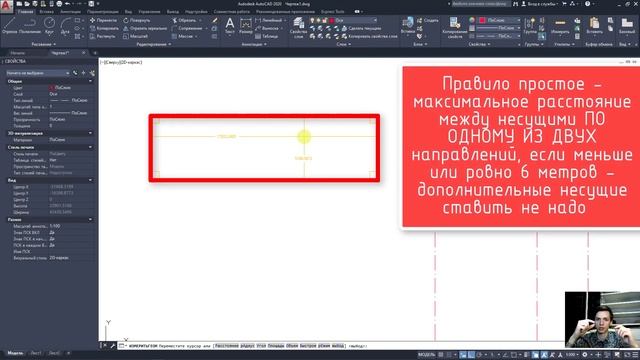This screenshot has width=640, height=360.
Task: Click the command line customize wrench icon
Action: [x=113, y=346]
